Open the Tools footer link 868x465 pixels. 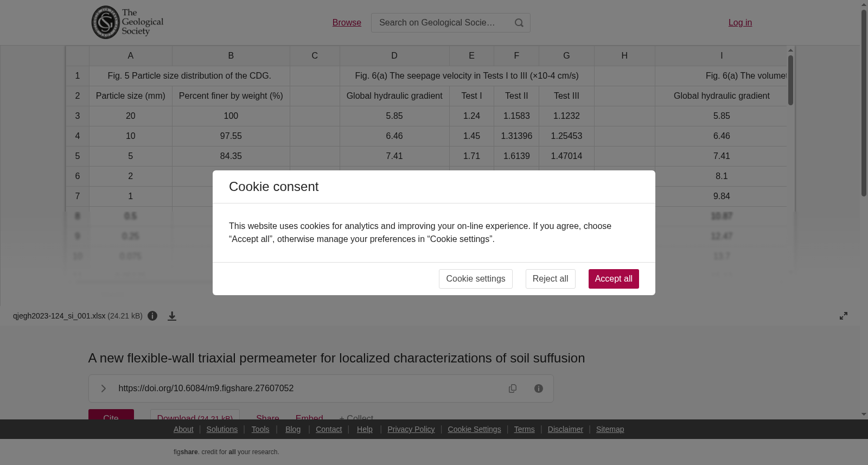coord(260,429)
